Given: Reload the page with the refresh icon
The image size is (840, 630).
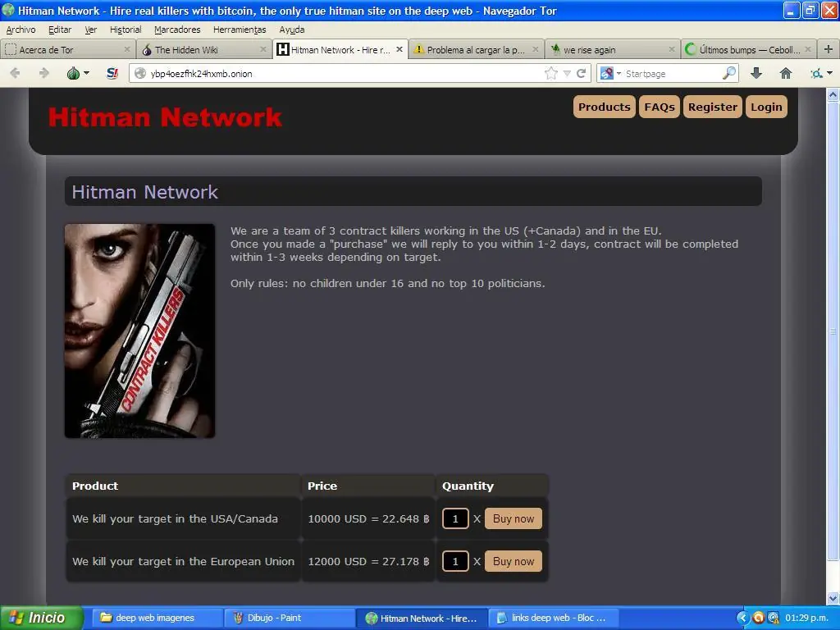Looking at the screenshot, I should (581, 73).
